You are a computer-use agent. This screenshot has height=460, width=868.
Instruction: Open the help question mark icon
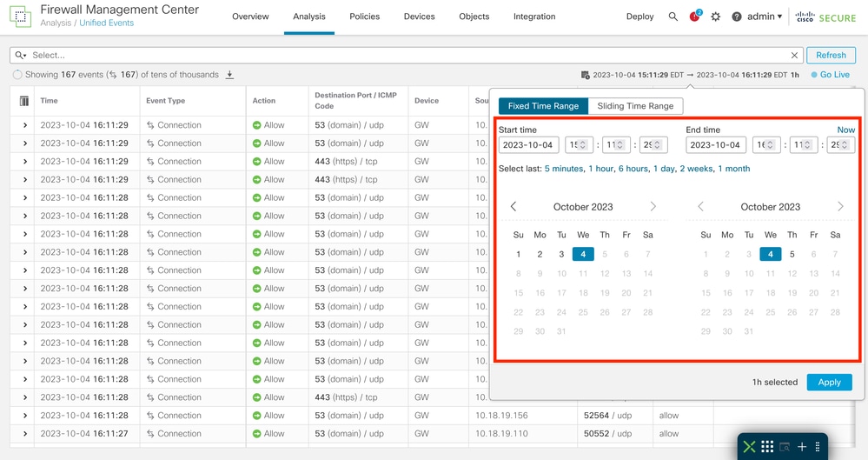click(736, 17)
